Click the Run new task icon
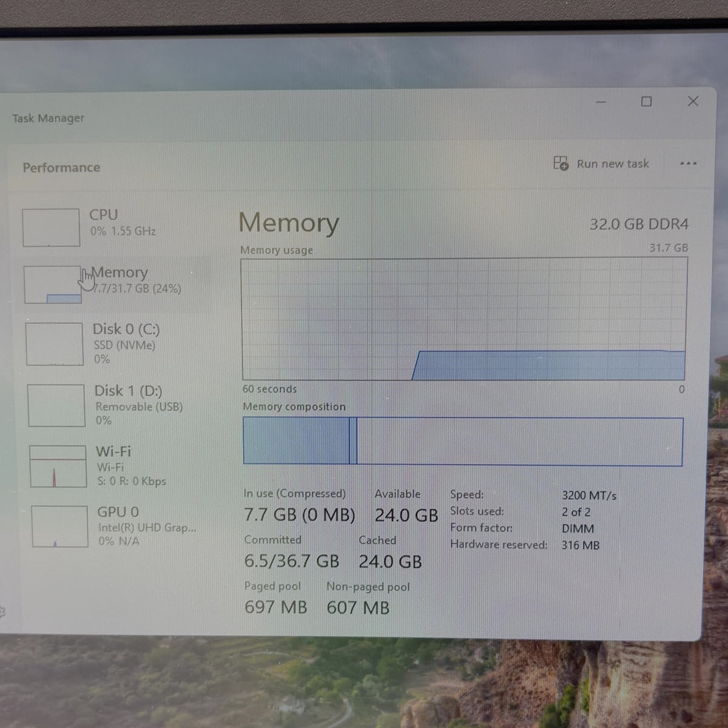This screenshot has width=728, height=728. point(561,163)
